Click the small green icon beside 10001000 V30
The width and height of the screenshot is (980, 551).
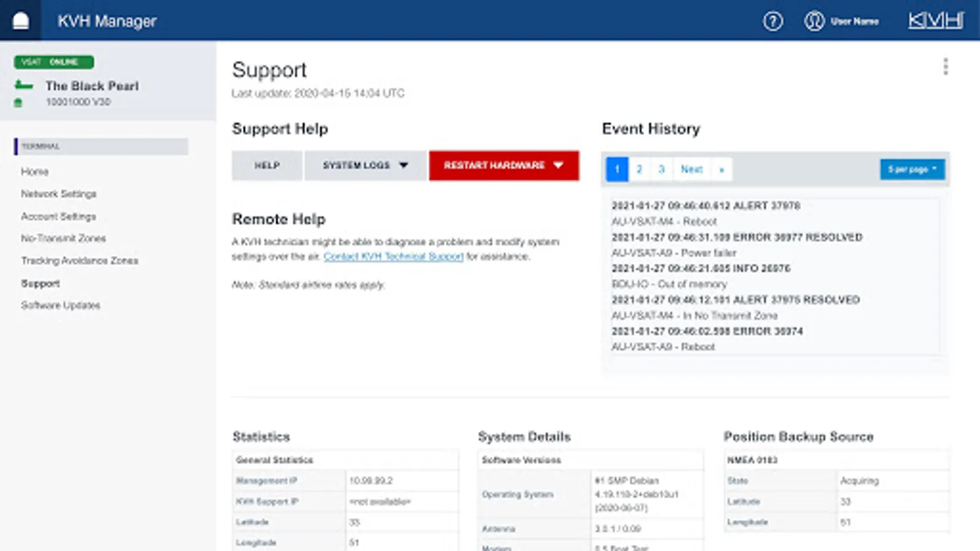click(x=18, y=102)
